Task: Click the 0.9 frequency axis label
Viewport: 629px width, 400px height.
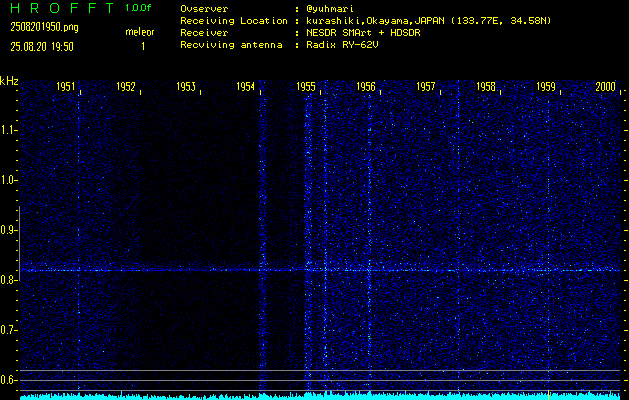Action: pyautogui.click(x=8, y=230)
